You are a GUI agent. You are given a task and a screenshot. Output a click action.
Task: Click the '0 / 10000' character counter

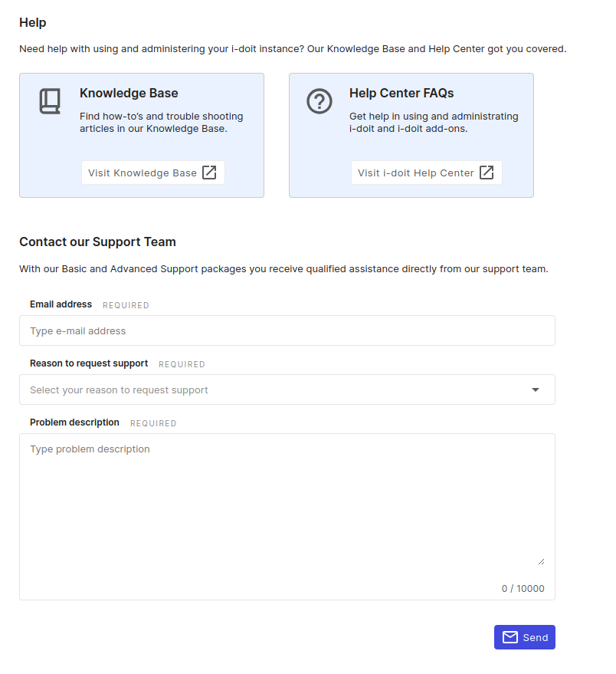point(523,589)
